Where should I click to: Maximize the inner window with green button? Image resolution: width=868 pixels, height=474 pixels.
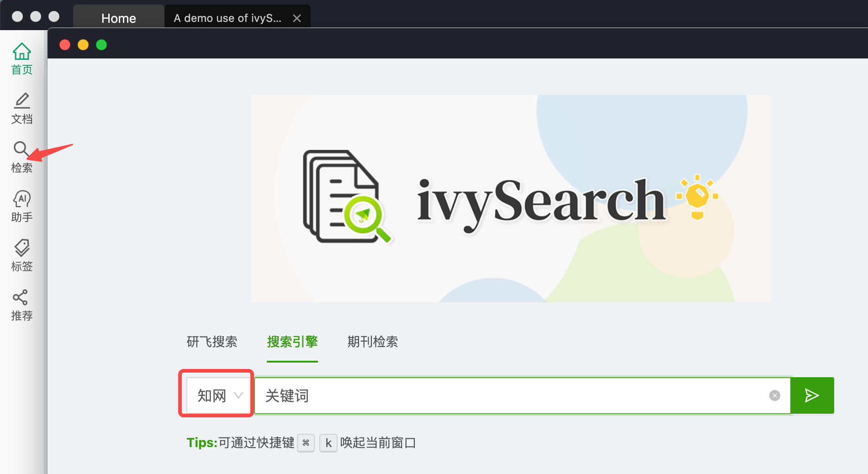(x=101, y=45)
